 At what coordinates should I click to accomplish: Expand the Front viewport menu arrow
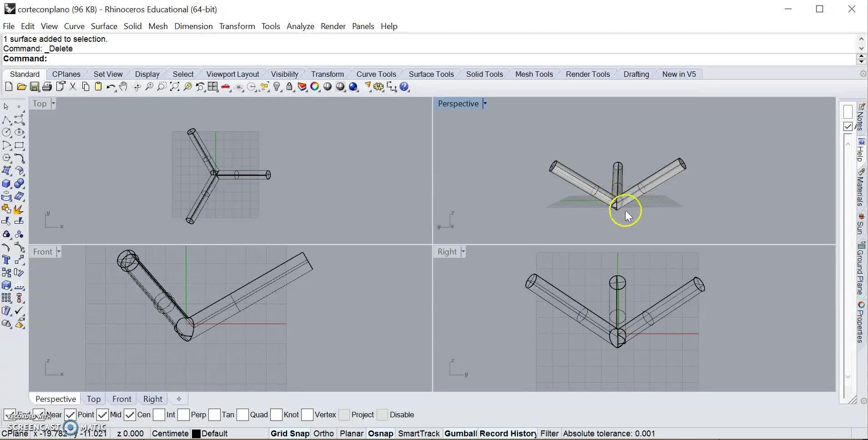[59, 252]
